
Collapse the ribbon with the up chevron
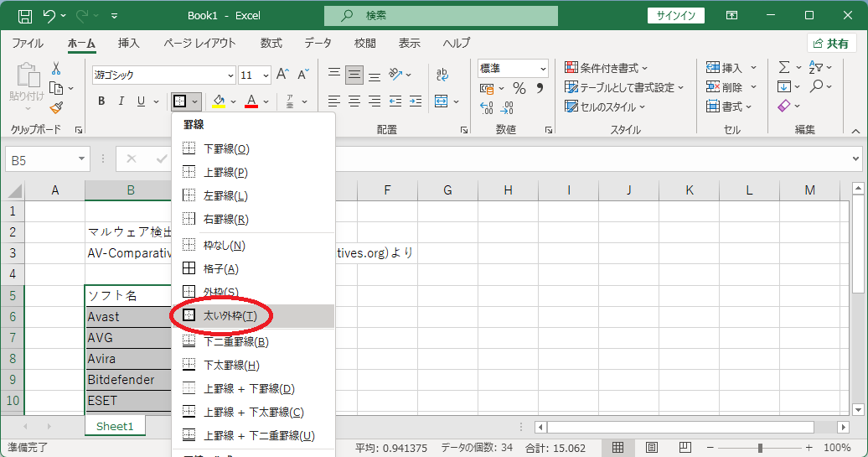click(x=855, y=131)
